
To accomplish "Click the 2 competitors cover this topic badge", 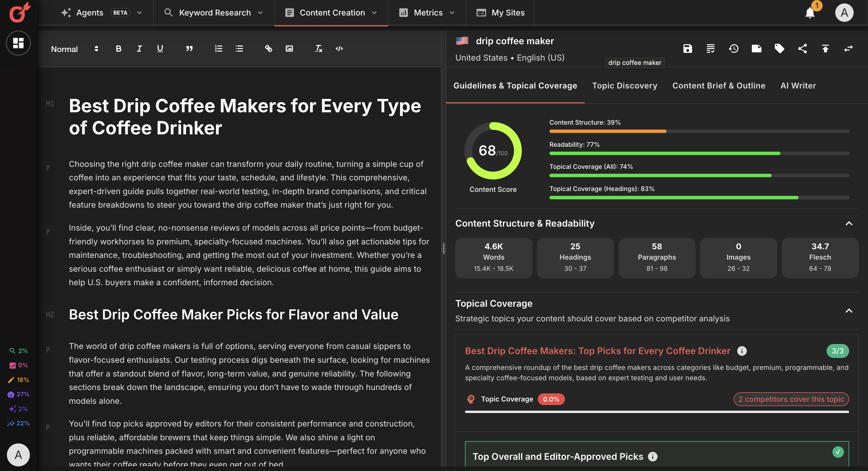I will [x=791, y=399].
